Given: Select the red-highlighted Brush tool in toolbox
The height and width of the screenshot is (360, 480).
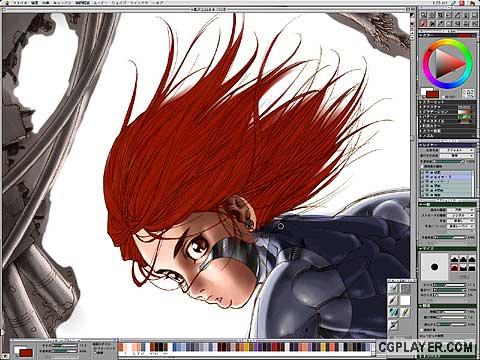Looking at the screenshot, I should (x=423, y=23).
